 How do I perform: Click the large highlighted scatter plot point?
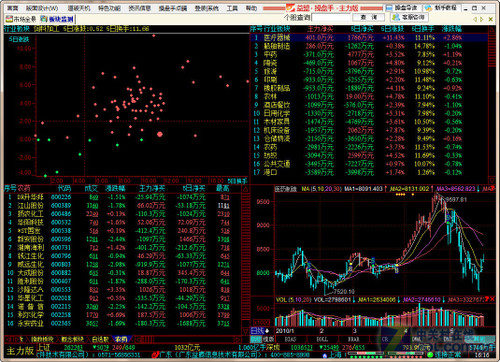(160, 134)
